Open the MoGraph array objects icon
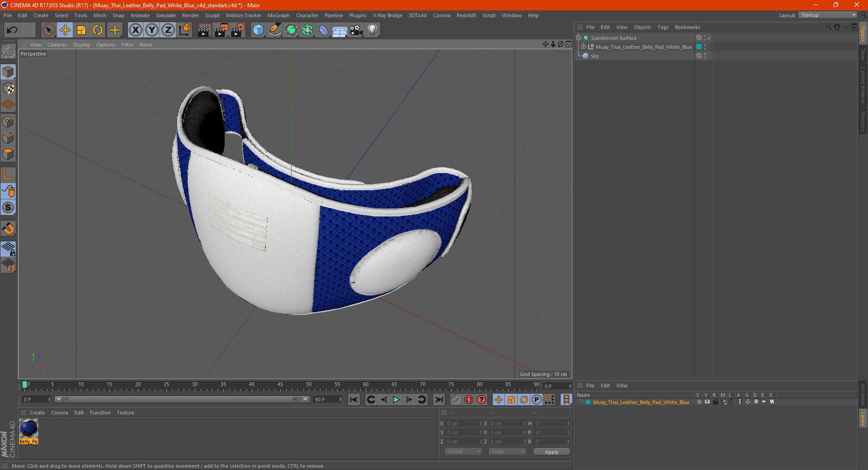The image size is (868, 470). click(307, 30)
